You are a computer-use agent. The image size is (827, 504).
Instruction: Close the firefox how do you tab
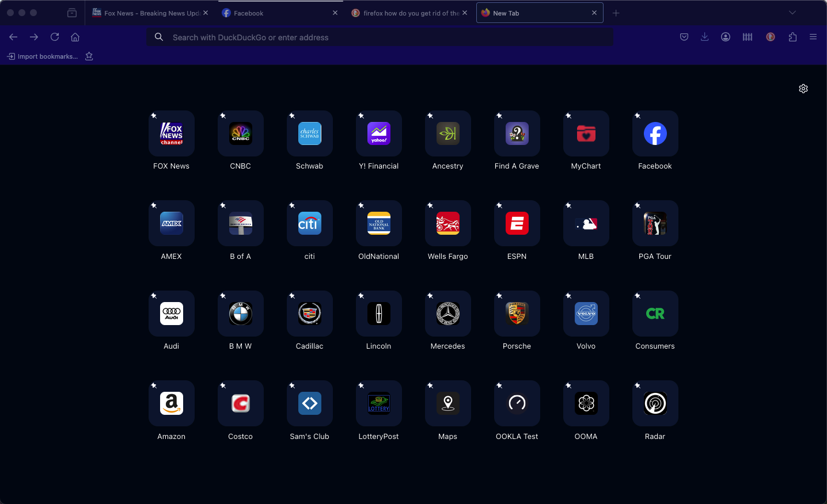click(465, 13)
